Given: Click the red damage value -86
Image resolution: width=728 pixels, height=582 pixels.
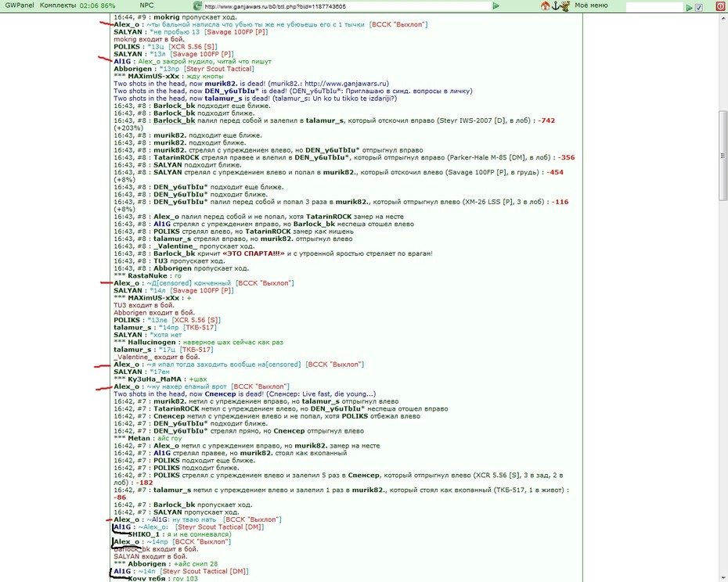Looking at the screenshot, I should 120,497.
